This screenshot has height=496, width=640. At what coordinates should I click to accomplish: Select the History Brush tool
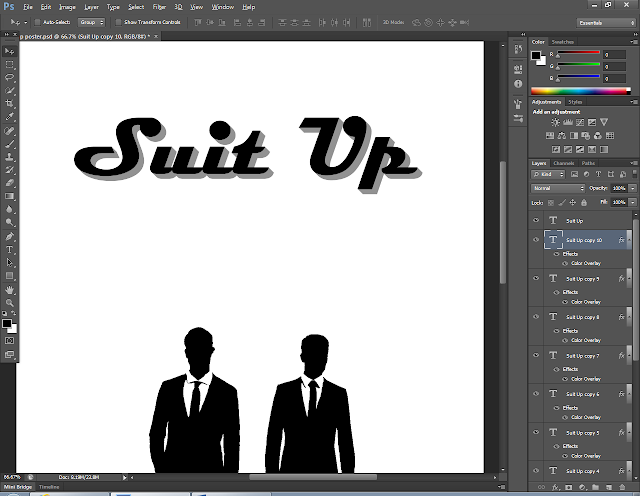[x=9, y=170]
